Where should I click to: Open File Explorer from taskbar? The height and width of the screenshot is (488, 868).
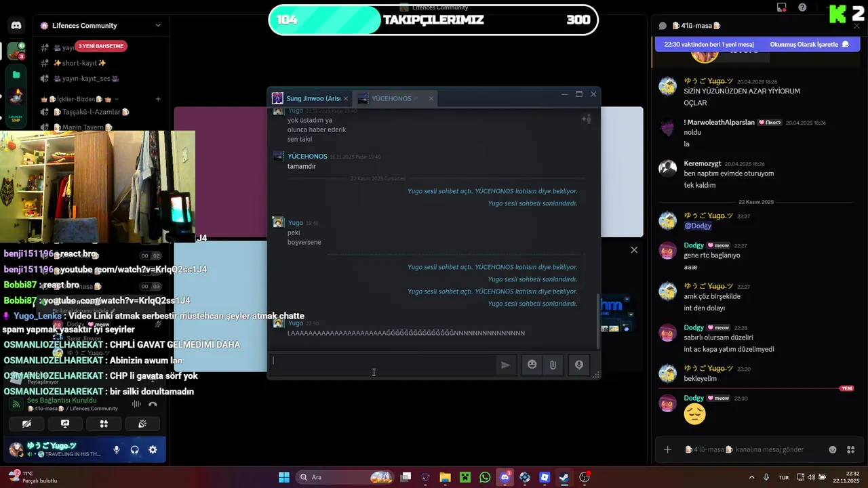coord(446,477)
